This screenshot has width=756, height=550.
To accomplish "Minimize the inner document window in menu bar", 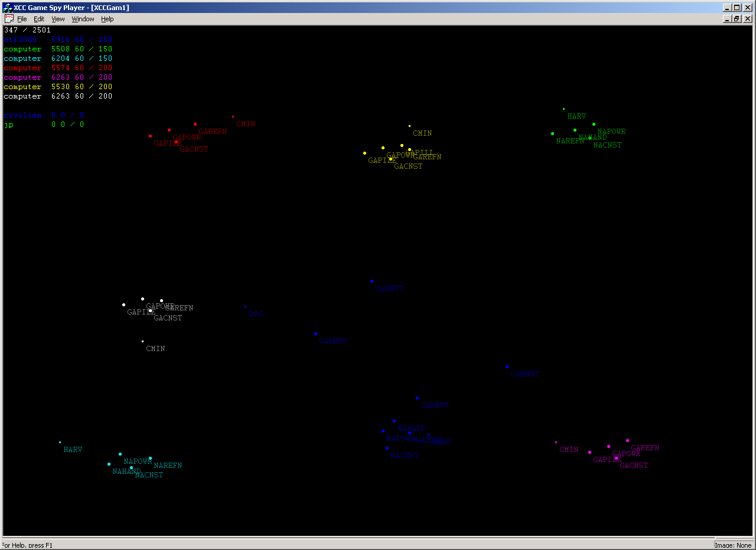I will pyautogui.click(x=727, y=19).
